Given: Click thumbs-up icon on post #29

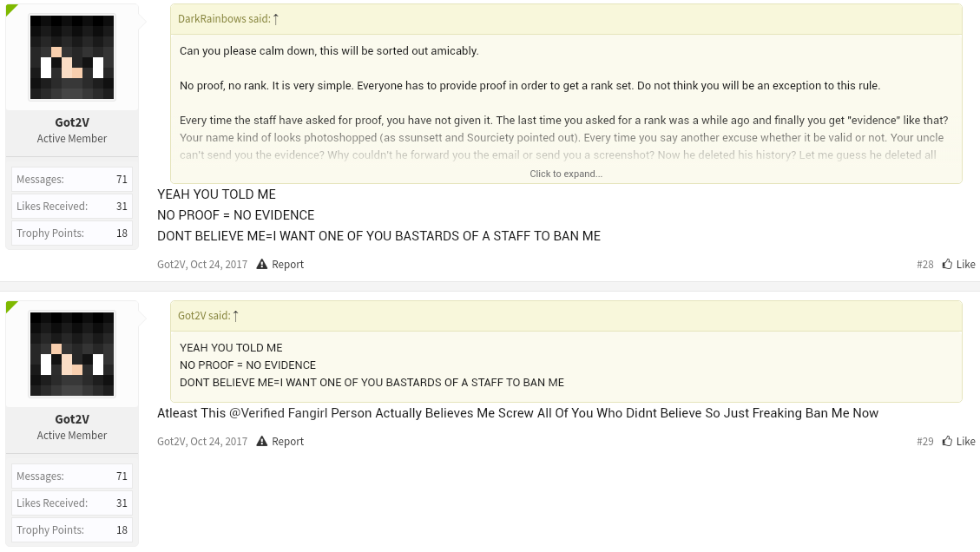Looking at the screenshot, I should coord(948,441).
